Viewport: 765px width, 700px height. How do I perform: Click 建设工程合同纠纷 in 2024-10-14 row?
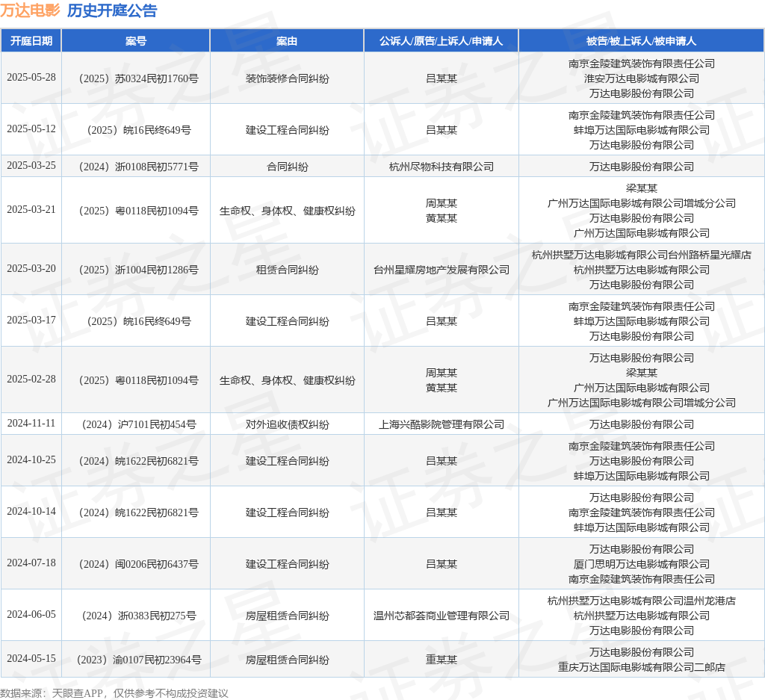click(x=287, y=512)
